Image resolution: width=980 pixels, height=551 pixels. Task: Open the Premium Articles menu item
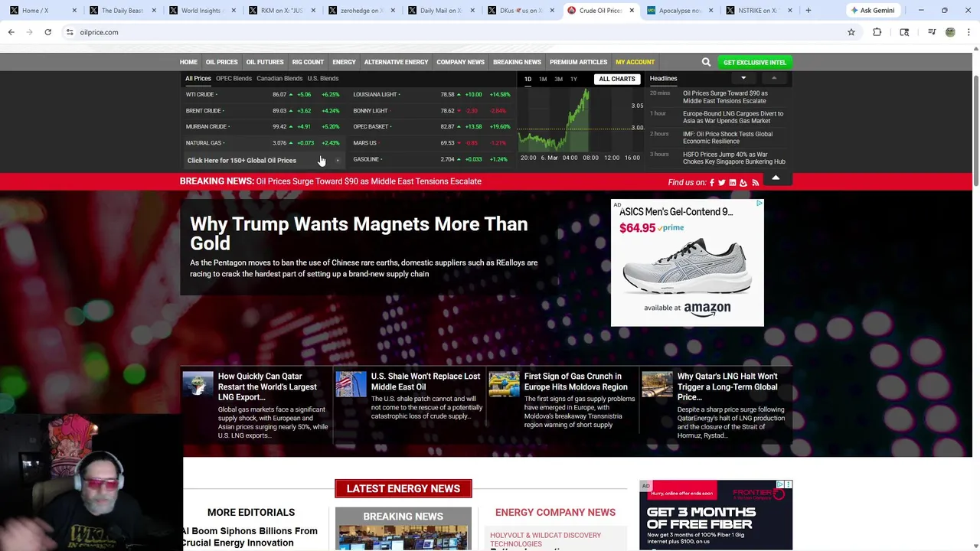tap(578, 62)
